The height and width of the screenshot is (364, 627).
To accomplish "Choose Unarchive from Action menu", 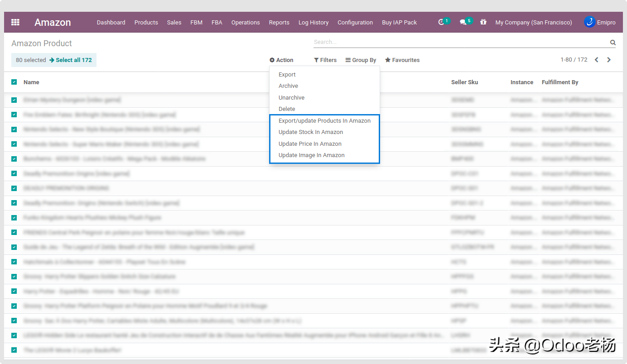I will pos(291,97).
